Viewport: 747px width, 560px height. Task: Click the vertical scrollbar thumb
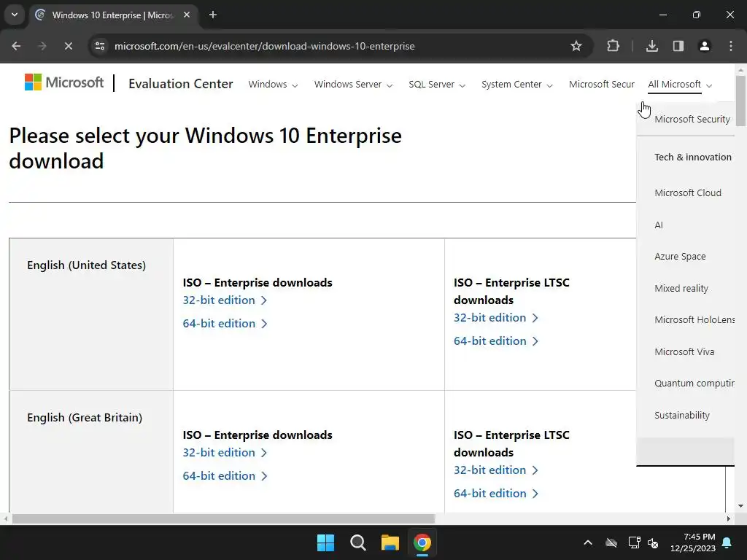click(741, 101)
